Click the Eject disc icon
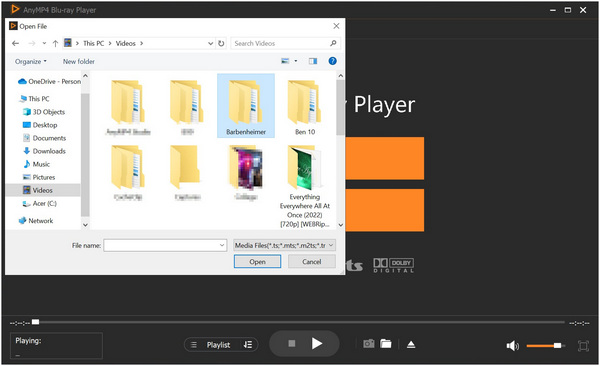 (411, 345)
